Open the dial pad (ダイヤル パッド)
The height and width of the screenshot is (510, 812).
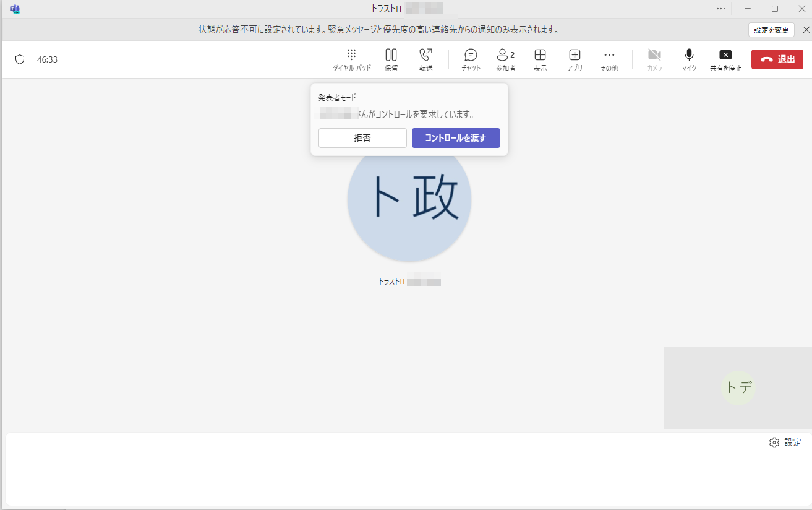click(351, 59)
